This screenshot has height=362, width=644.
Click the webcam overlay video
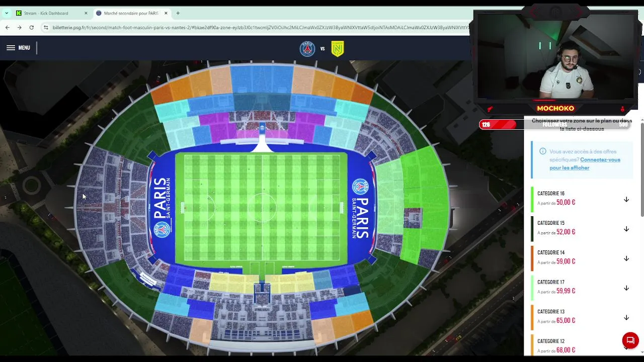coord(555,55)
